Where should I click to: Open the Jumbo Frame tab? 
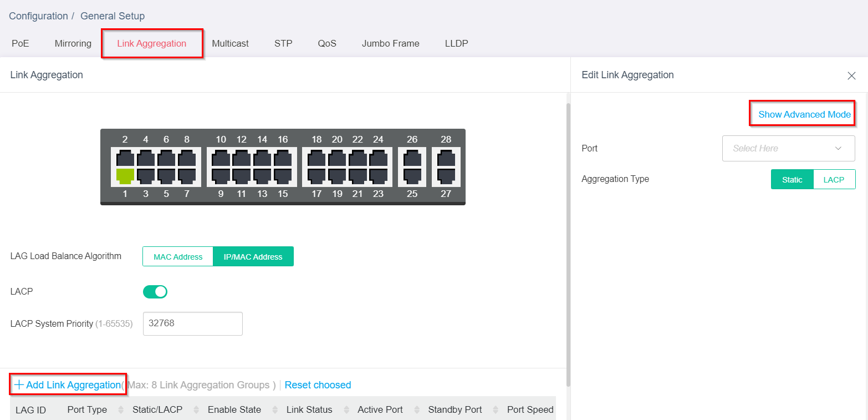pyautogui.click(x=390, y=43)
